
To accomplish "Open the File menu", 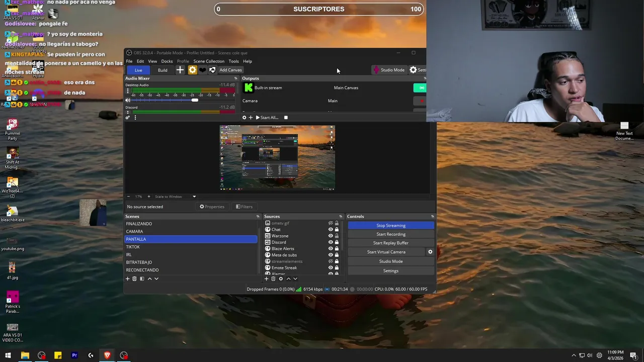I will (129, 61).
